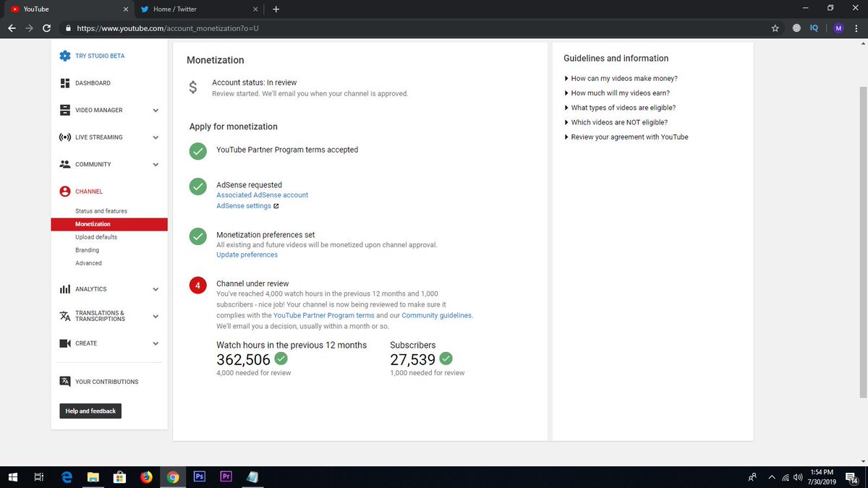Click the Live Streaming broadcast icon

[64, 137]
